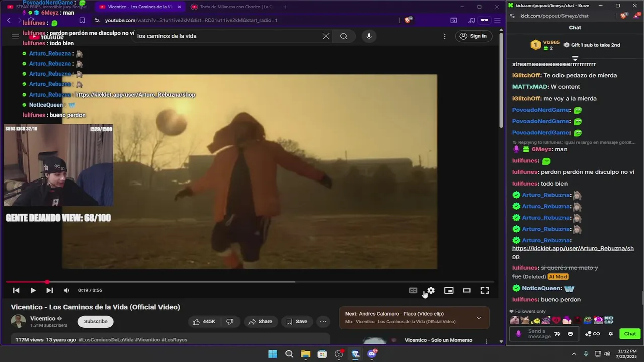Open options for Solo un Momento suggestion
The image size is (644, 362).
[486, 341]
